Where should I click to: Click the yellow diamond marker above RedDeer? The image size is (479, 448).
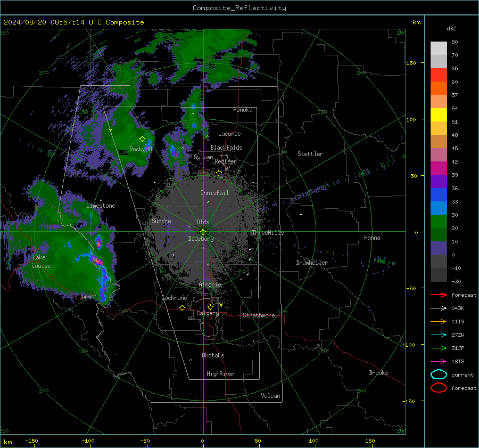pos(219,173)
